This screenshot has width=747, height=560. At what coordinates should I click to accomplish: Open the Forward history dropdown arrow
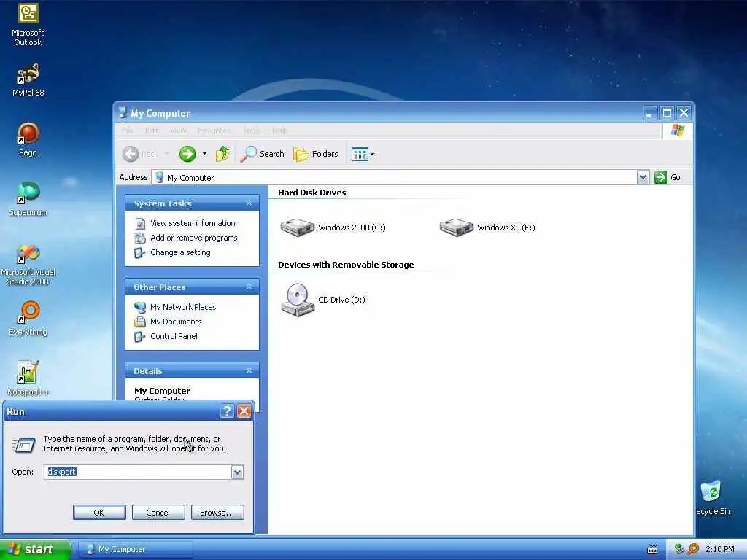pyautogui.click(x=204, y=154)
